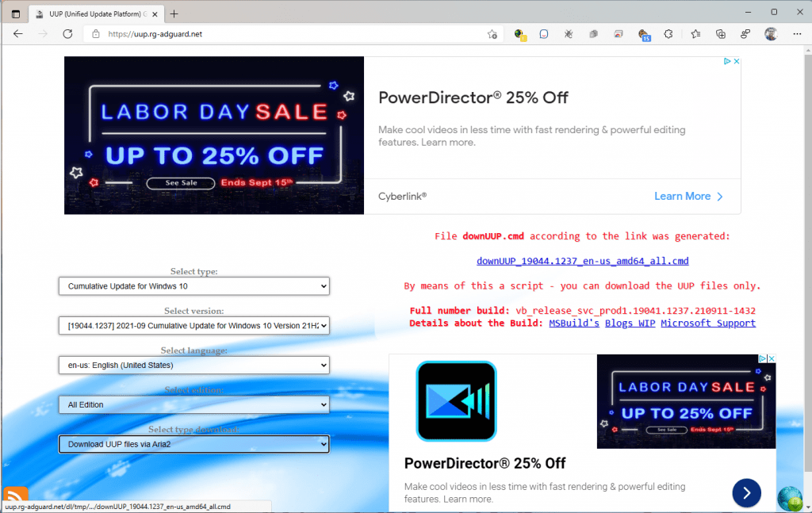This screenshot has height=513, width=812.
Task: Open the Extensions puzzle-piece icon
Action: point(668,34)
